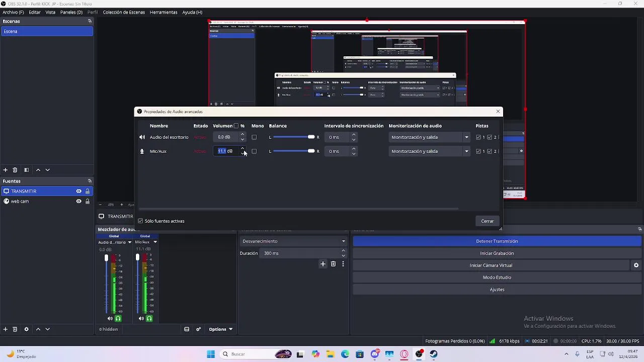Screen dimensions: 644x362
Task: Add a new source with Fuentes plus icon
Action: coord(6,329)
